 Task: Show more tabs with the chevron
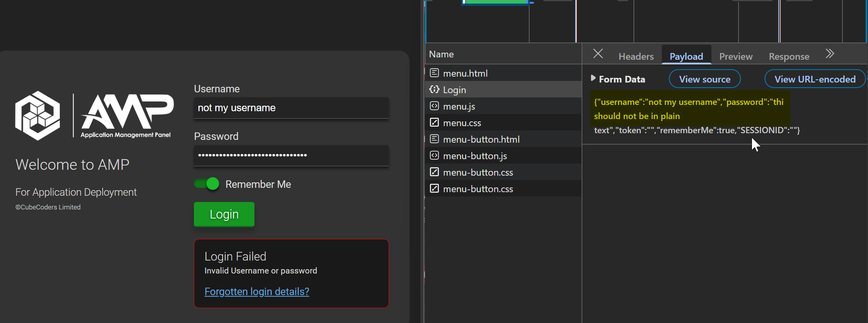(x=829, y=54)
